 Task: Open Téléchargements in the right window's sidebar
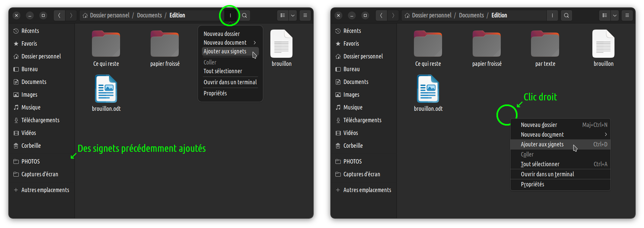point(362,120)
